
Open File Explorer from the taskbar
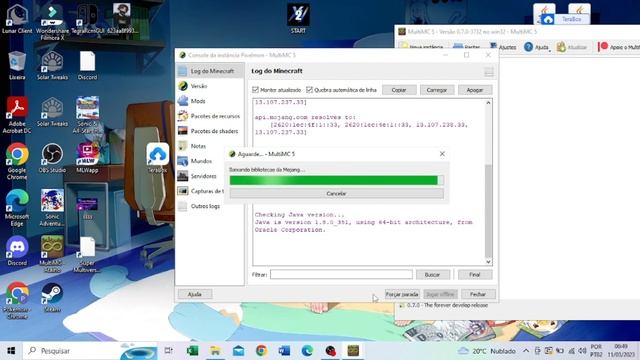[x=215, y=351]
